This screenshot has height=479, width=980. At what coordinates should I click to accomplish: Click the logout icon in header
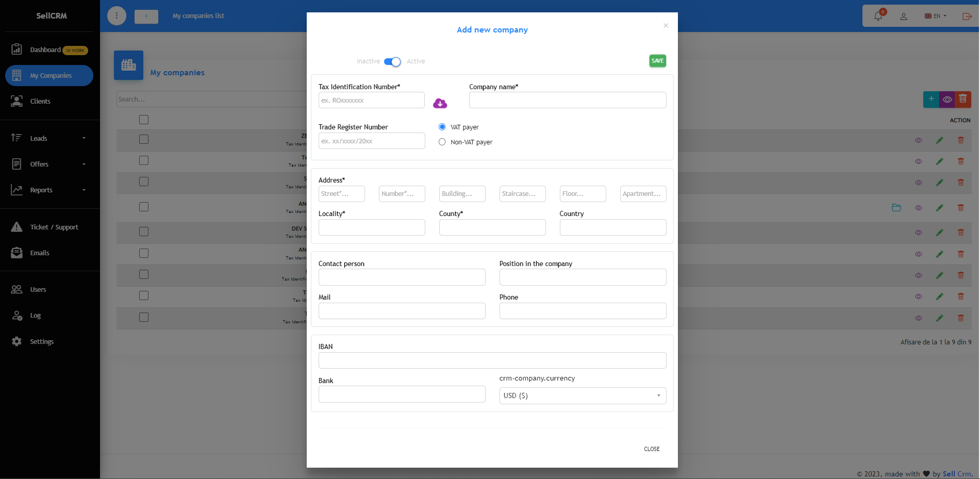pos(967,16)
